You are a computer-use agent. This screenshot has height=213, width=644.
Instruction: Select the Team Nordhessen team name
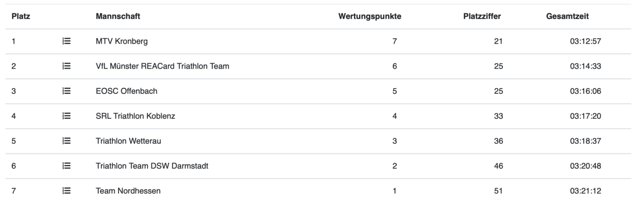pos(128,191)
